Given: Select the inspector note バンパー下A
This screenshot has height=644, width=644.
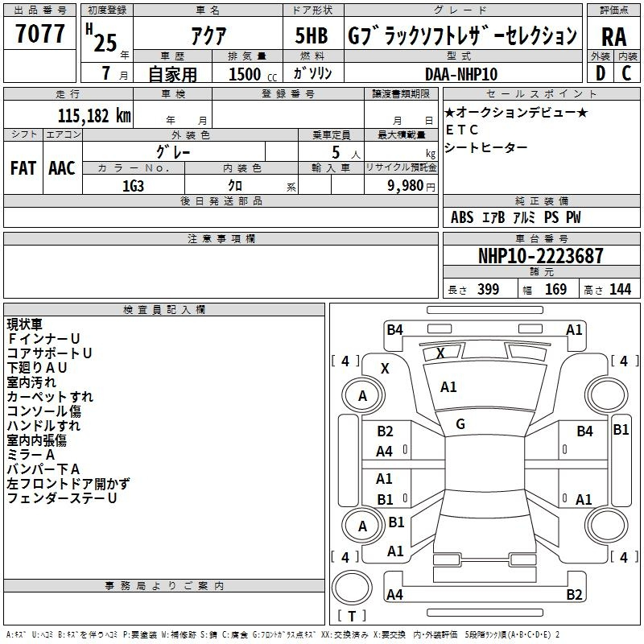Looking at the screenshot, I should [43, 469].
